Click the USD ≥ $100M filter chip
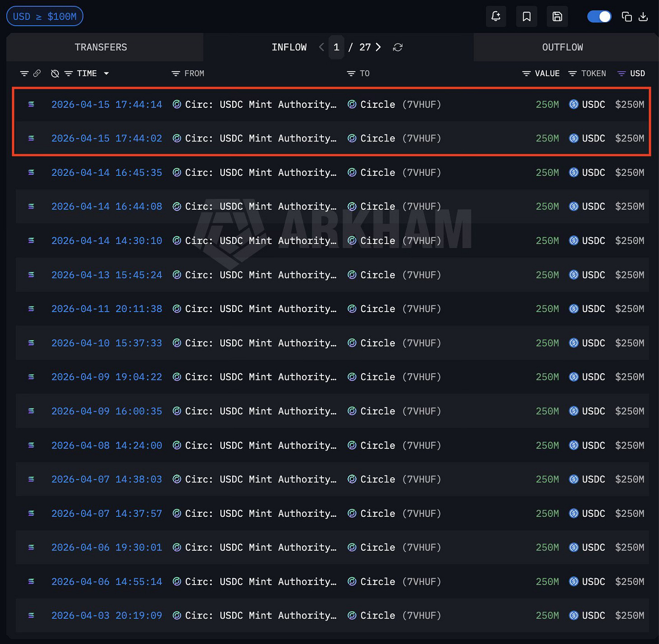Viewport: 659px width, 644px height. (45, 16)
